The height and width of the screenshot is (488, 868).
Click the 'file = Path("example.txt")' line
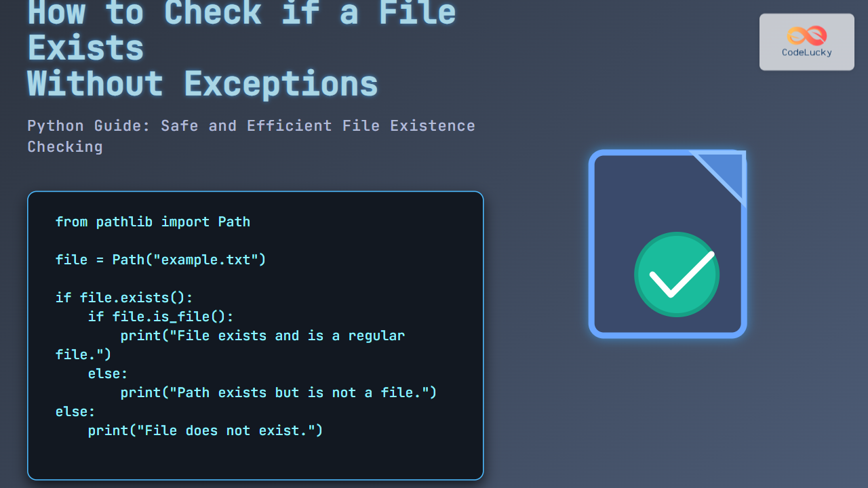pos(161,260)
